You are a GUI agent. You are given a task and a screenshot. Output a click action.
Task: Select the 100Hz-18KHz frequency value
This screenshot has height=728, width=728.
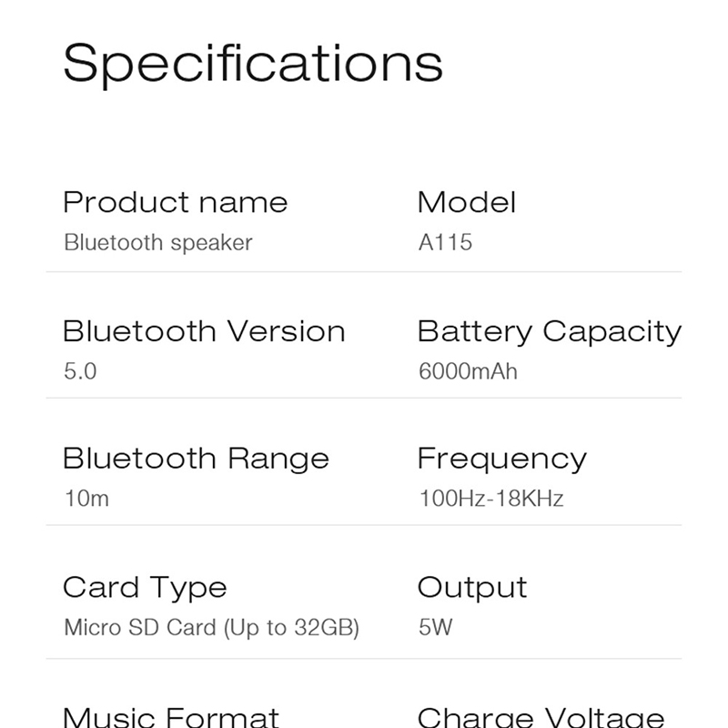pyautogui.click(x=491, y=499)
